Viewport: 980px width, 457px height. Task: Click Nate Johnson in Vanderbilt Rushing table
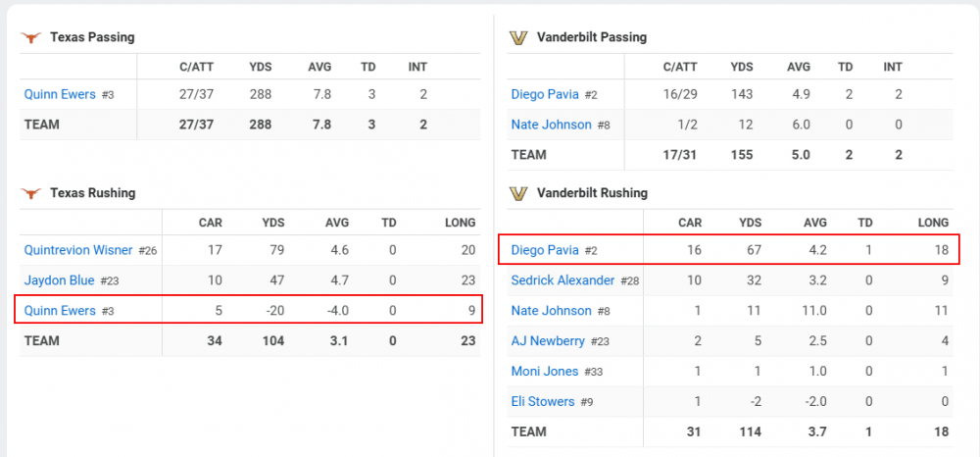pyautogui.click(x=551, y=311)
